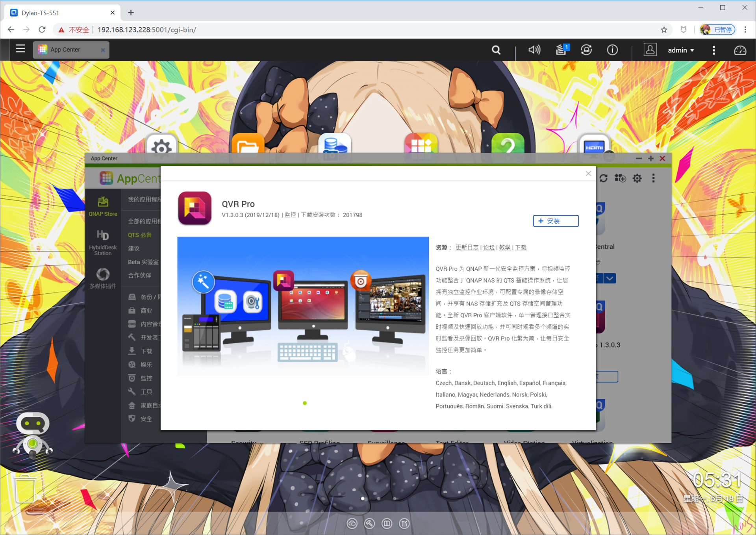Viewport: 756px width, 535px height.
Task: Click the green screenshot carousel dot
Action: pos(305,403)
